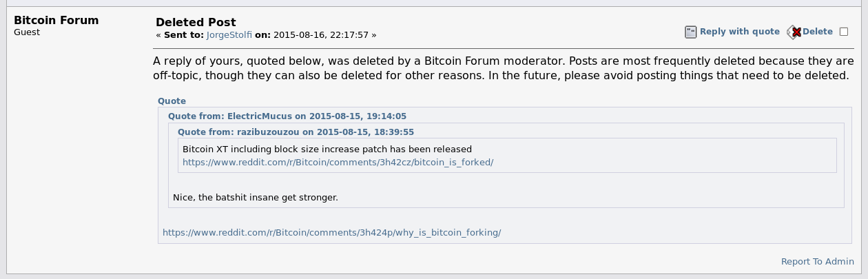Click the red X Delete icon
The image size is (868, 279).
(794, 32)
